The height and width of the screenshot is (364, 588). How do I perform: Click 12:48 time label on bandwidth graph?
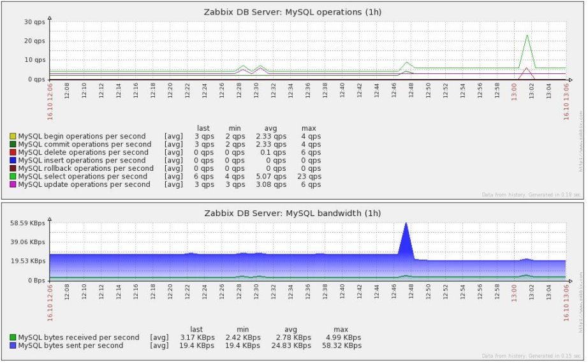[411, 292]
